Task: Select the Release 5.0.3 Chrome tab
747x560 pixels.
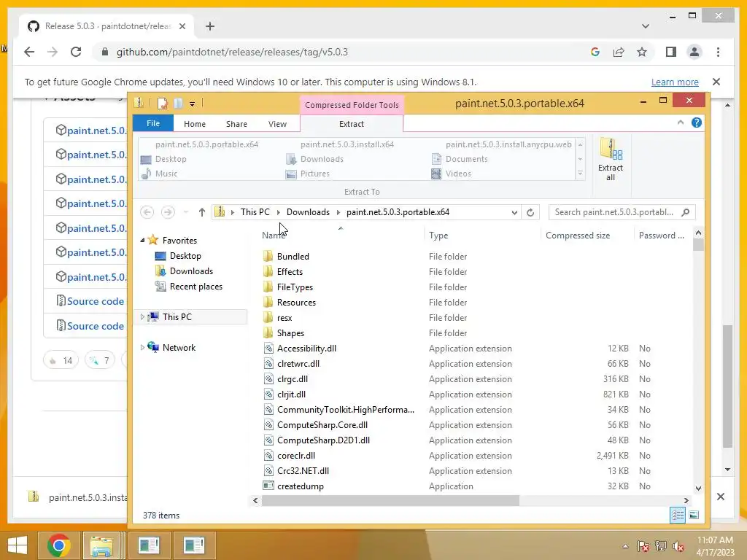Action: (x=107, y=26)
